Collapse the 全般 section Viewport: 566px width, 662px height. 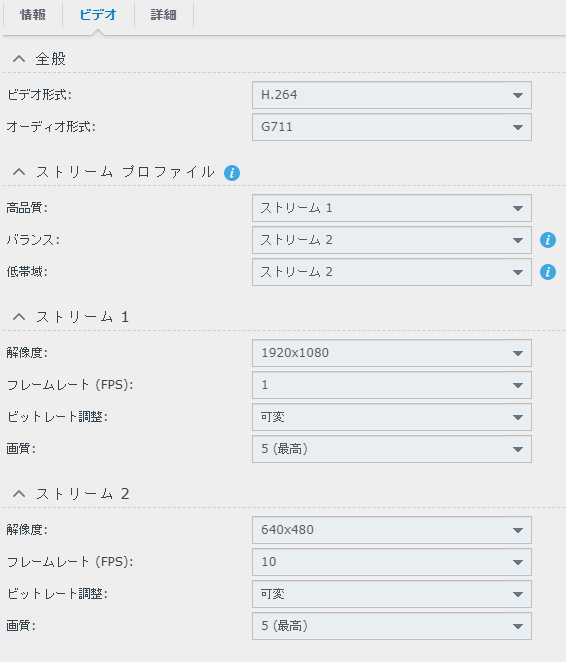(19, 59)
